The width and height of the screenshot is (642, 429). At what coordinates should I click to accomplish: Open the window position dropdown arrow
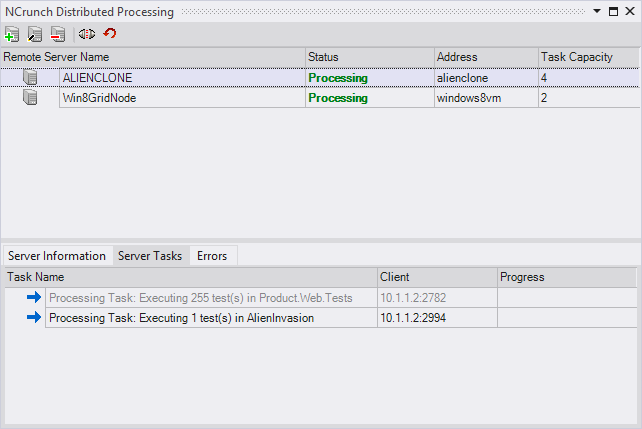597,11
